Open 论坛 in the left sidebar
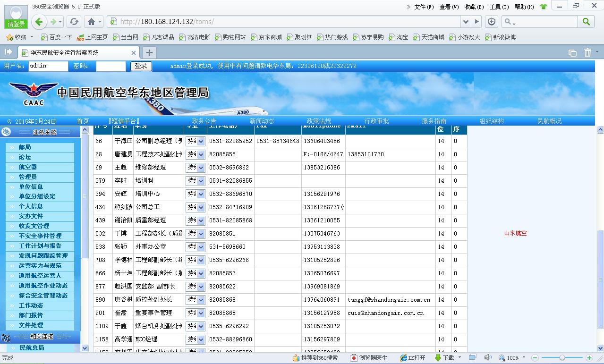This screenshot has height=364, width=604. [x=25, y=157]
